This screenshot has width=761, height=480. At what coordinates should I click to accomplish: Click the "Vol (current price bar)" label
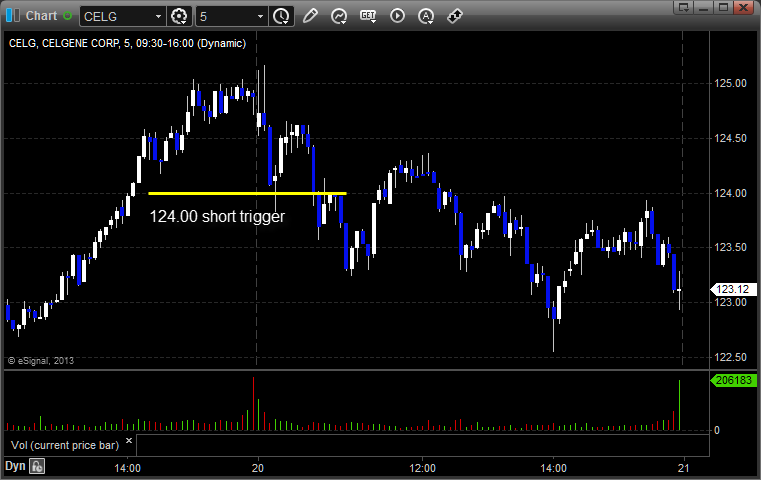pyautogui.click(x=65, y=445)
